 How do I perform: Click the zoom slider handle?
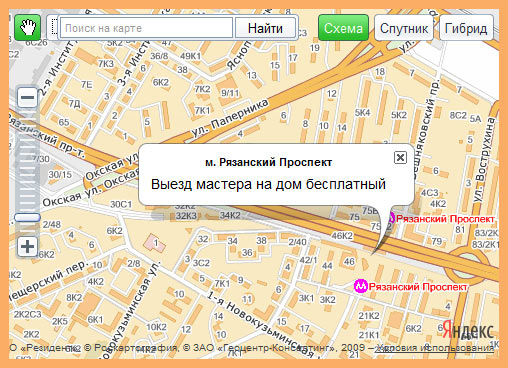(27, 218)
